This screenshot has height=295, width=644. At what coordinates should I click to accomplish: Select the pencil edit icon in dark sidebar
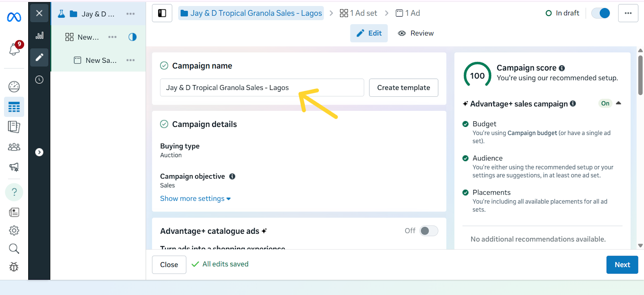pyautogui.click(x=39, y=58)
